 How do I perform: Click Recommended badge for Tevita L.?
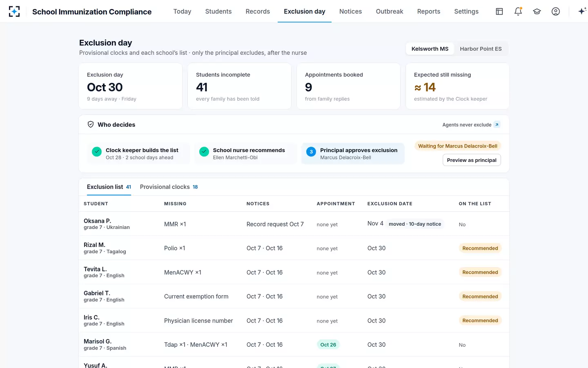click(480, 272)
